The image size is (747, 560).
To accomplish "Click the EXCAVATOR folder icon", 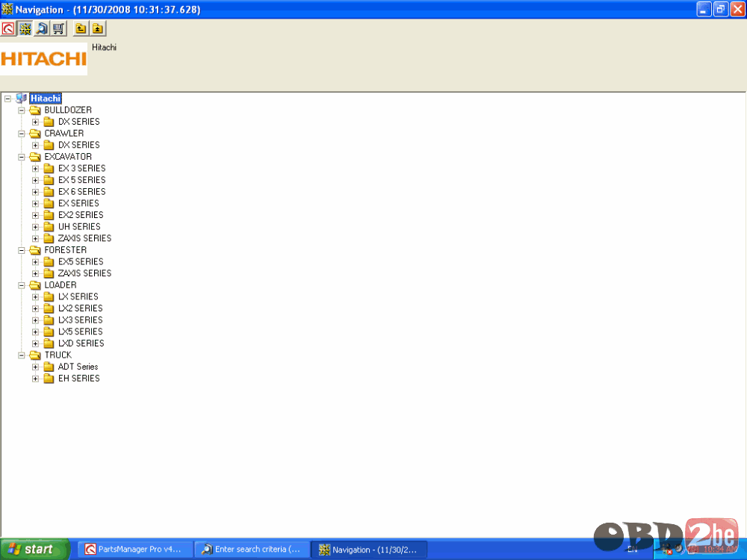I will pyautogui.click(x=35, y=157).
